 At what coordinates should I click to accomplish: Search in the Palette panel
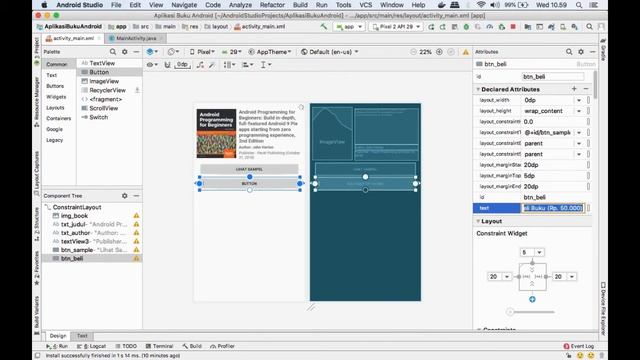pyautogui.click(x=113, y=52)
